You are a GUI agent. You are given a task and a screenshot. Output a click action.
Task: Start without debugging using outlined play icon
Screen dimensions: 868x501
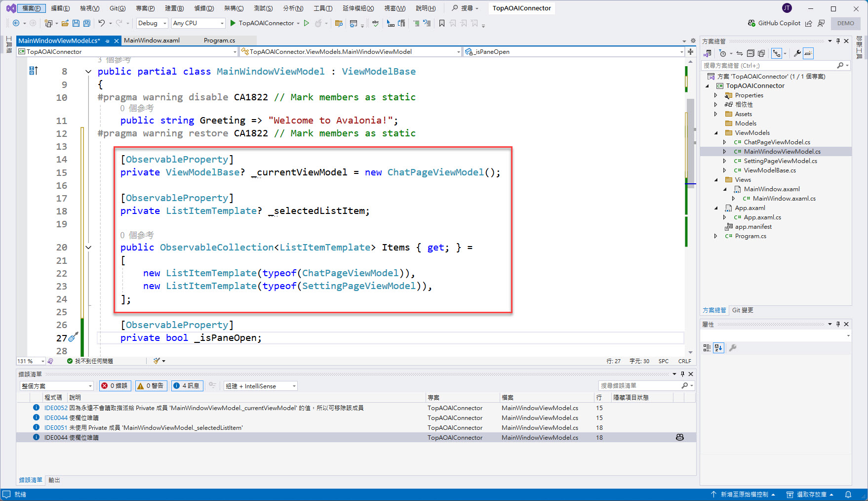307,23
